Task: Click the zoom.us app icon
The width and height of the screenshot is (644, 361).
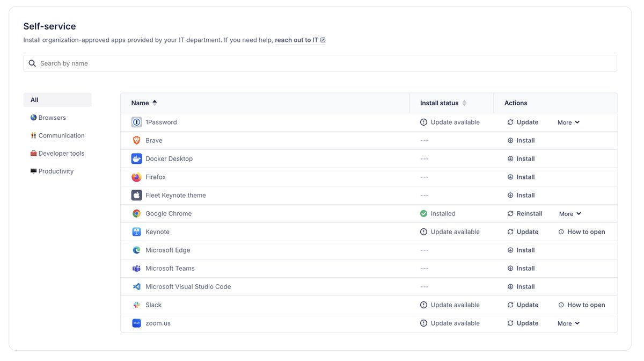Action: coord(136,323)
